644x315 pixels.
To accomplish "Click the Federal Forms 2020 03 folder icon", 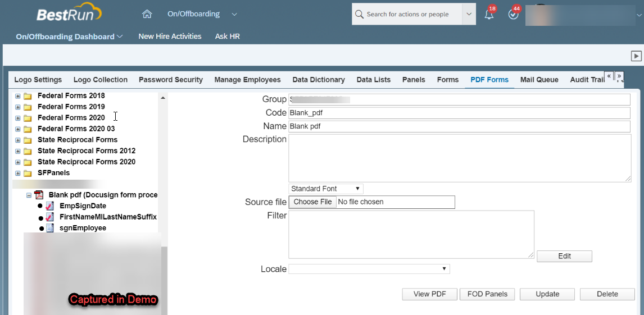I will [28, 129].
